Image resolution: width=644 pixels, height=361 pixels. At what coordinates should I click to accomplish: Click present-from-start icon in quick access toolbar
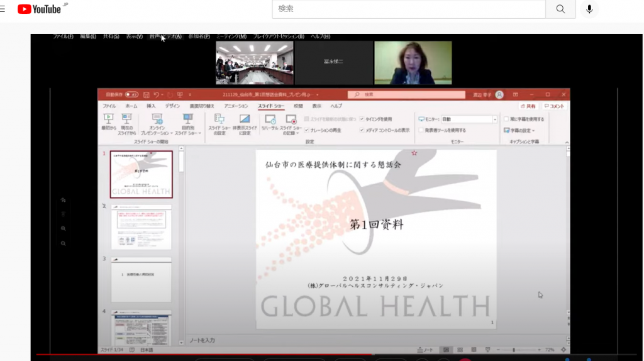[180, 95]
